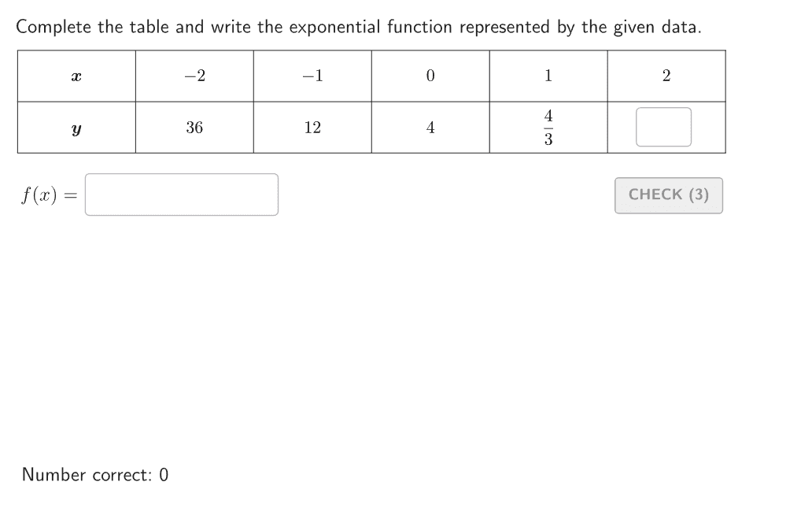Screen dimensions: 812x508
Task: Click the f(x) label left of the input
Action: [x=39, y=195]
